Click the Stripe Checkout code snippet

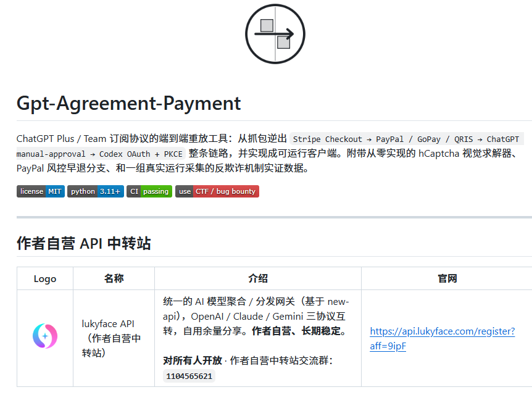[x=406, y=139]
